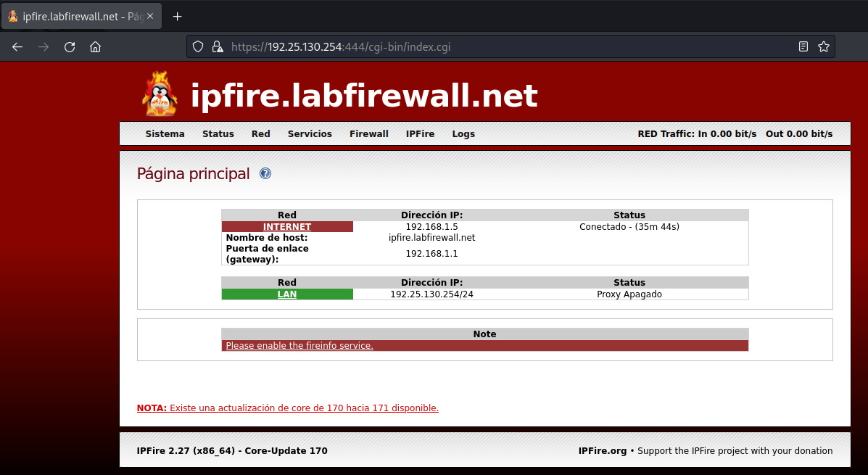
Task: Click the gateway address 192.168.1.1
Action: [x=431, y=254]
